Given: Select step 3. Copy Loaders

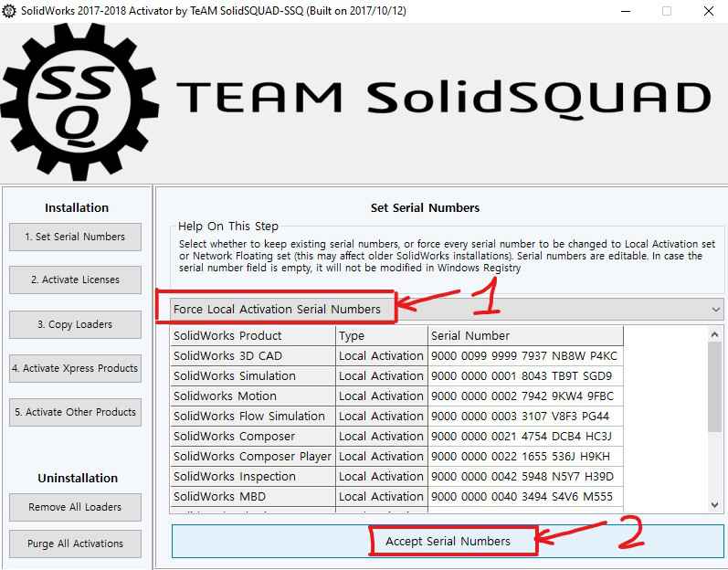Looking at the screenshot, I should tap(76, 324).
